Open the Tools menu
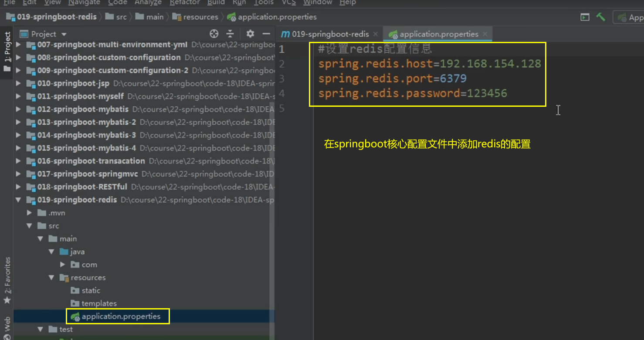 [264, 2]
